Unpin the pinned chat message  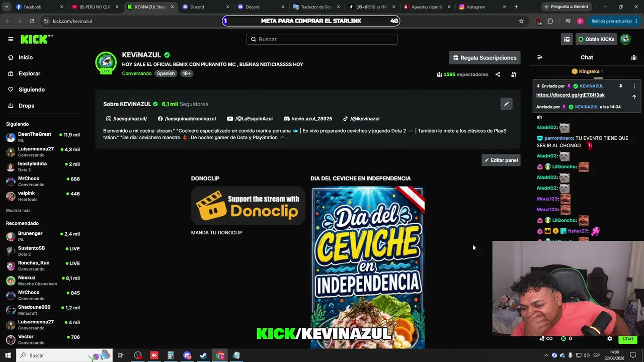[621, 86]
